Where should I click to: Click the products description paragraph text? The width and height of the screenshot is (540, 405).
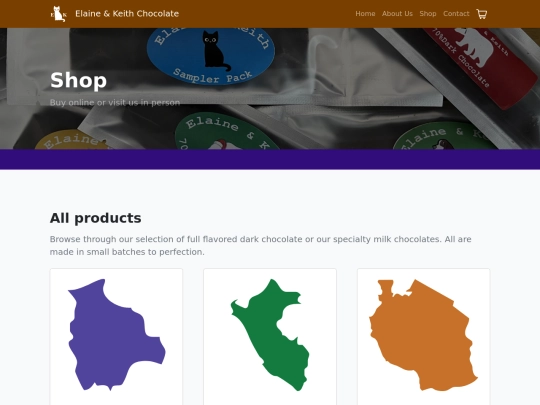260,246
